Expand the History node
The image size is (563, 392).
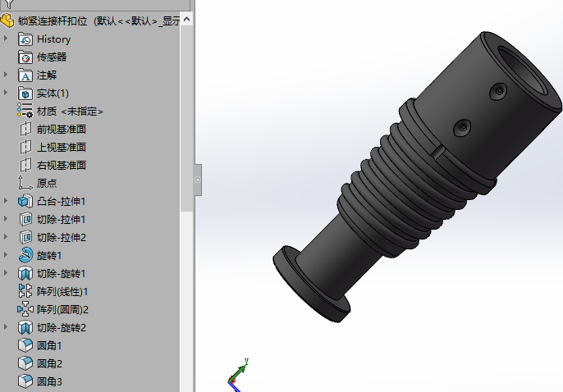click(6, 39)
